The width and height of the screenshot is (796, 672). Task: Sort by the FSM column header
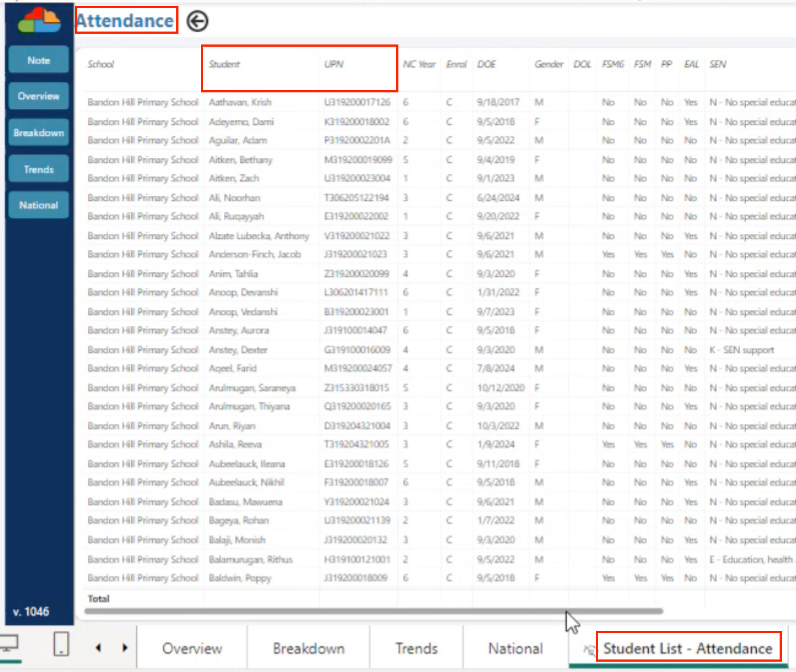click(642, 64)
